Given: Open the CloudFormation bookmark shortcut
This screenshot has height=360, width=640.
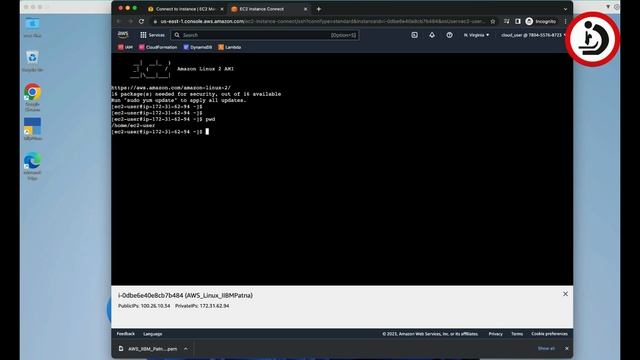Looking at the screenshot, I should 158,47.
